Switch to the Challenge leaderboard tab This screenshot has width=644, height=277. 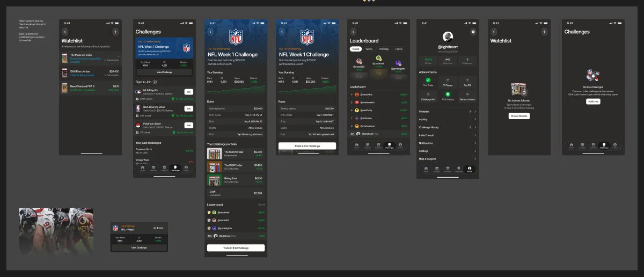coord(384,49)
